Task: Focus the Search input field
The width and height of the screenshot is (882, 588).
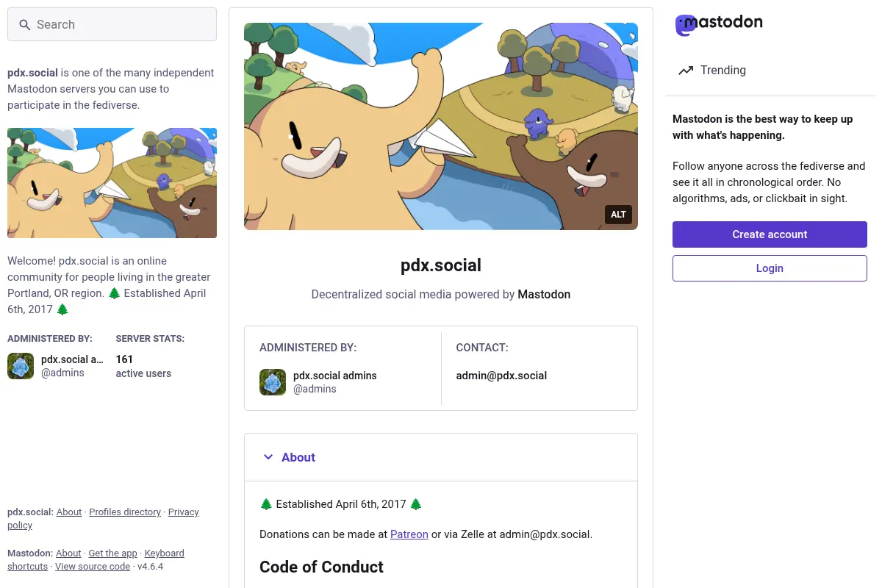Action: tap(112, 24)
